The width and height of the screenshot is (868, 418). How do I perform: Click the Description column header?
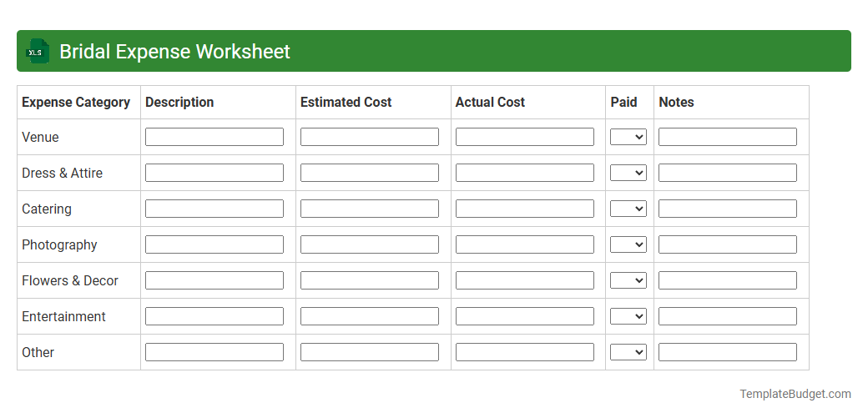[x=179, y=103]
